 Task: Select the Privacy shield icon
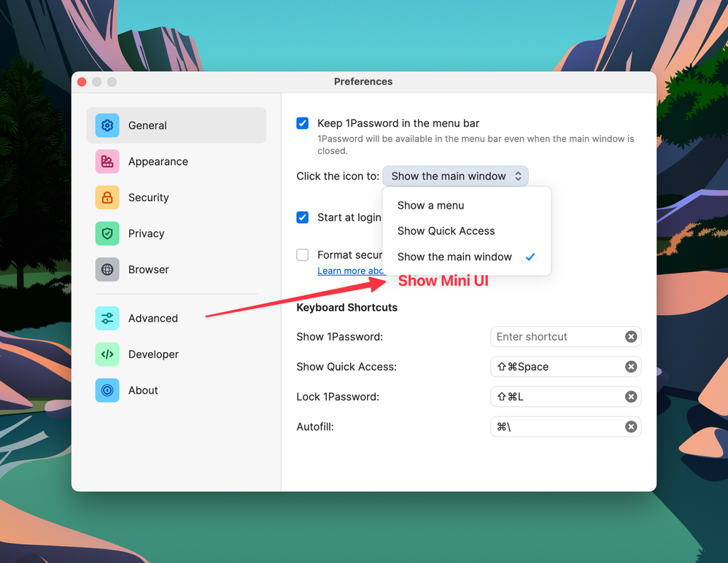coord(107,233)
